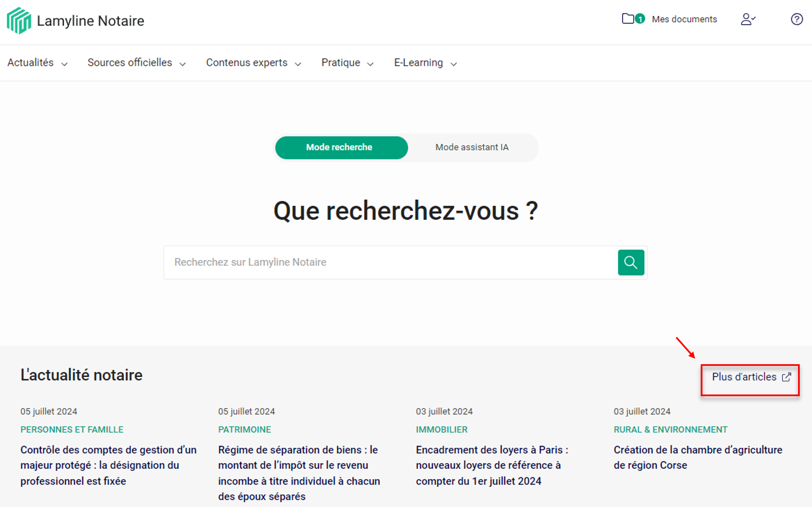Screen dimensions: 812x507
Task: Click the Mes documents link
Action: pos(684,19)
